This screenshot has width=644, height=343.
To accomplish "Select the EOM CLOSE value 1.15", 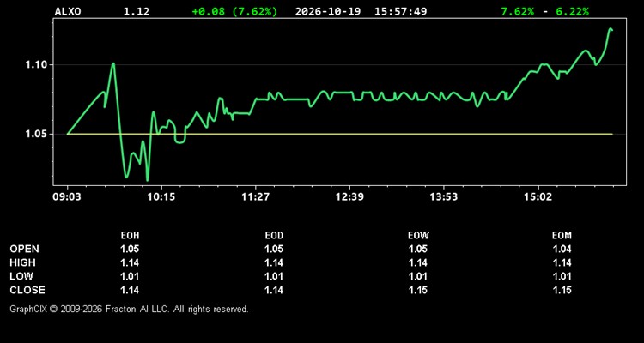I will [x=562, y=290].
